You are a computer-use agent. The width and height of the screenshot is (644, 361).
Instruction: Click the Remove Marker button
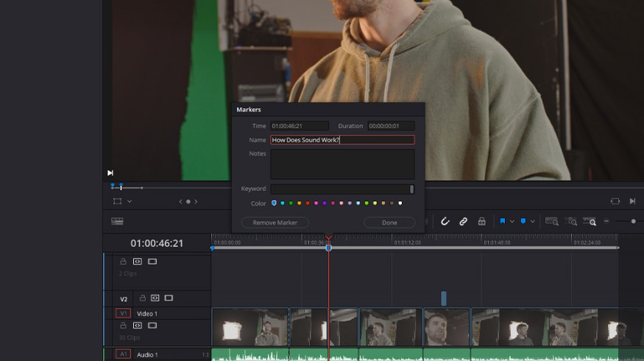(275, 222)
